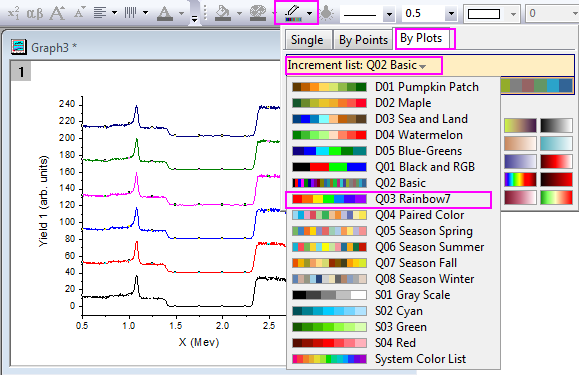579x377 pixels.
Task: Pick the green-to-red gradient swatch
Action: [x=556, y=198]
